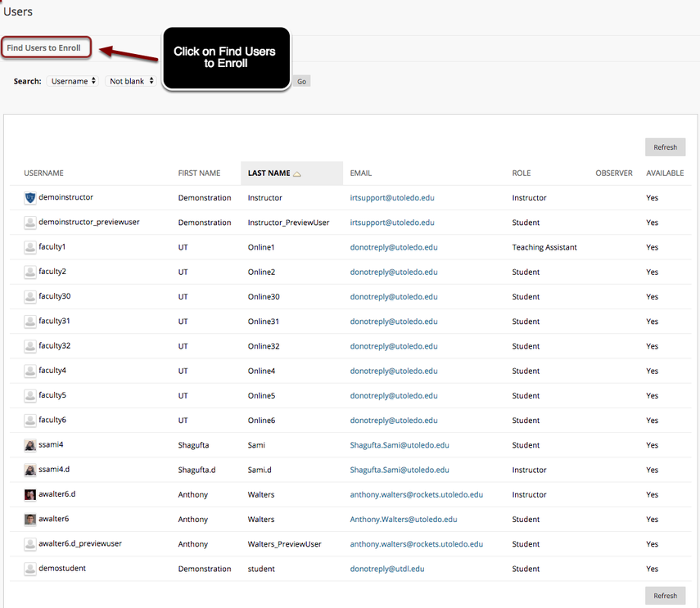The image size is (700, 608).
Task: Open the Username search field dropdown
Action: tap(74, 81)
